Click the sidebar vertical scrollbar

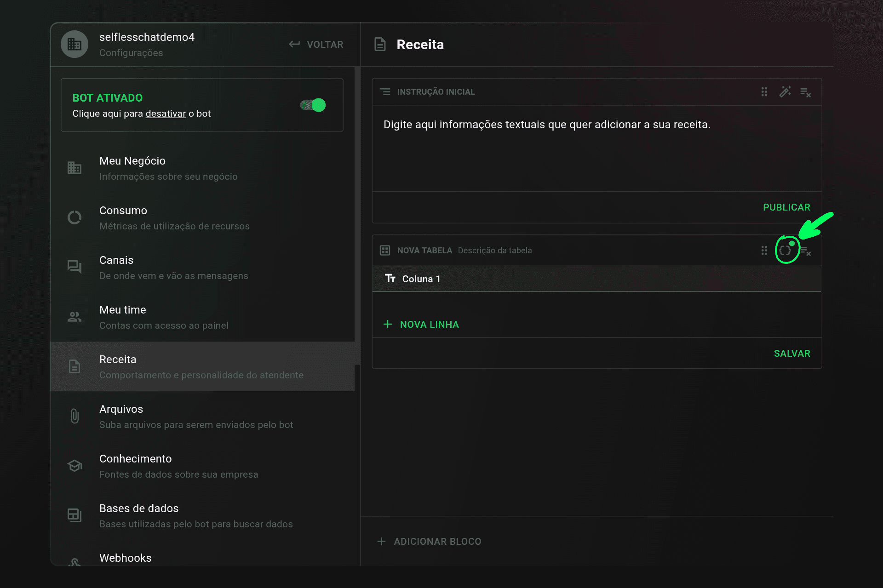tap(357, 216)
